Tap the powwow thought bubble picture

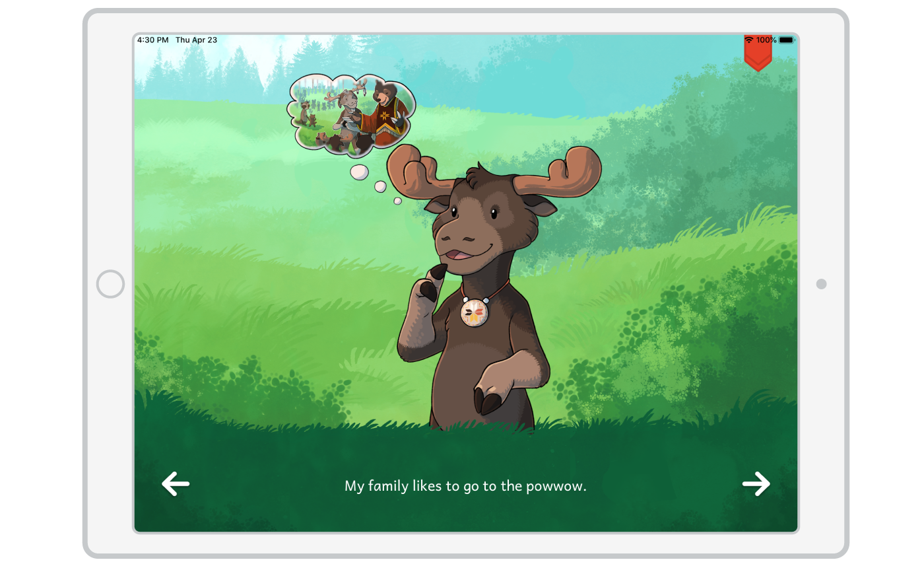(350, 114)
